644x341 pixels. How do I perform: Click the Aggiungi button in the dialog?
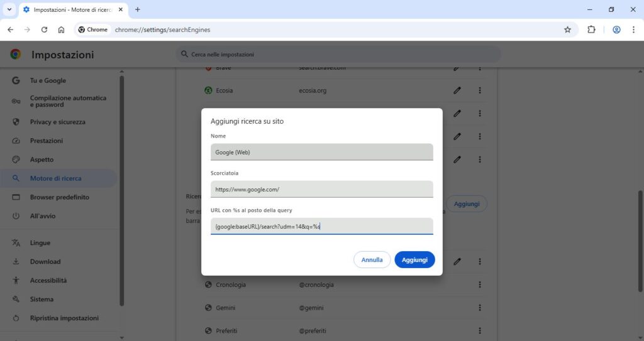414,259
